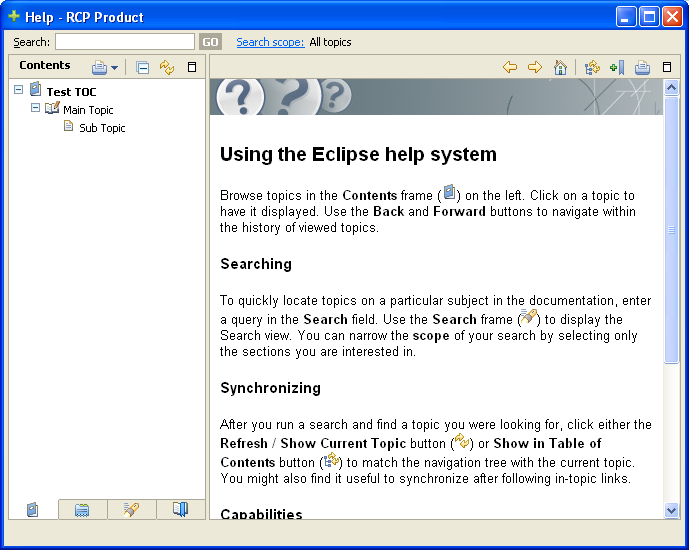The image size is (689, 550).
Task: Click the Main Topic open-book icon
Action: point(52,108)
